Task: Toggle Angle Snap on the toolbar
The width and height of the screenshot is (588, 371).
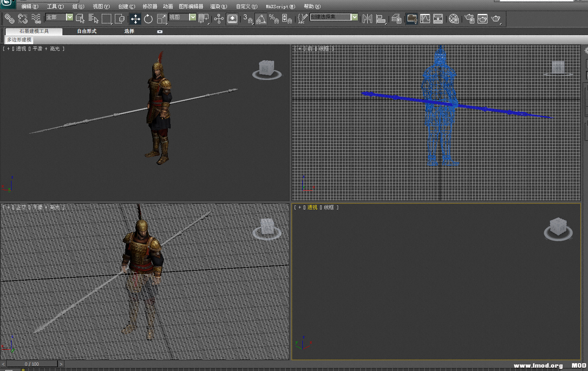Action: click(261, 19)
